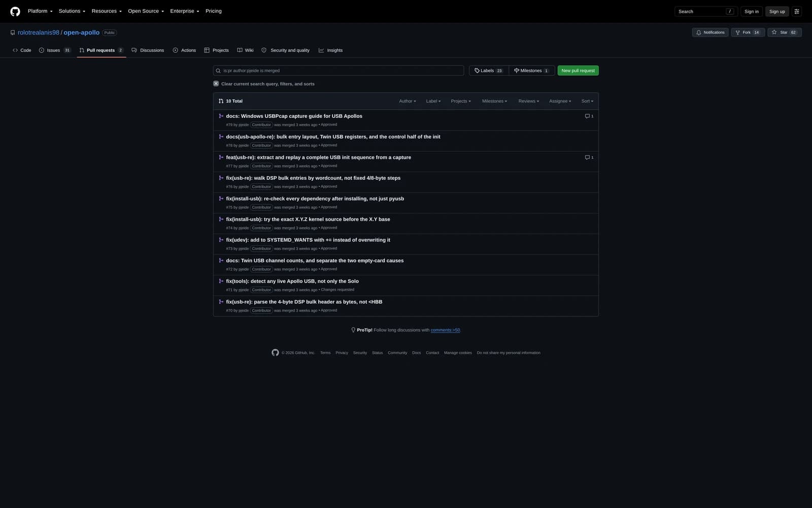Click the New pull request button
Screen dimensions: 812x508
click(578, 71)
